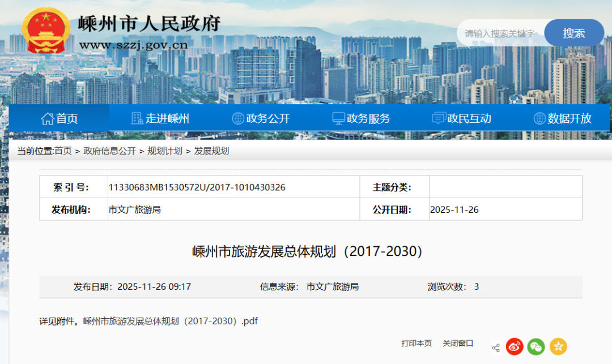Click the globe icon beside 数据开放
The image size is (612, 364).
539,118
